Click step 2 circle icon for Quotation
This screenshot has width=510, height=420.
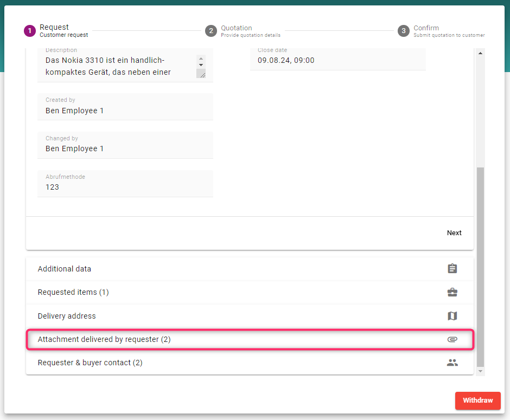pos(211,31)
